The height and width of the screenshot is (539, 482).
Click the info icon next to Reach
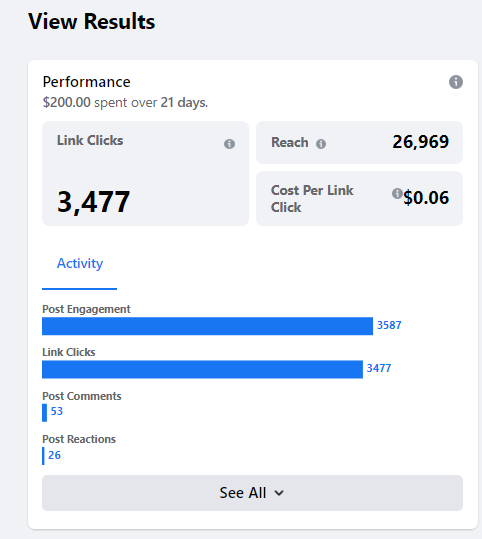click(x=321, y=144)
